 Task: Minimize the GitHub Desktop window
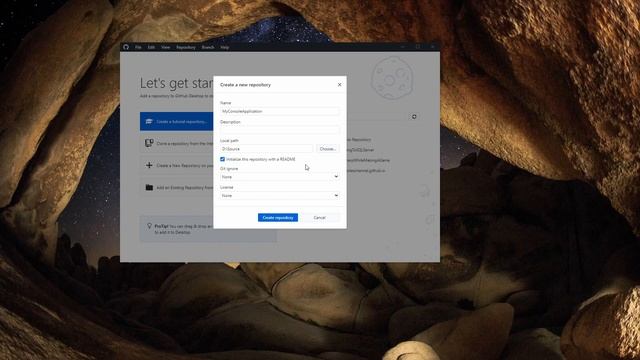tap(402, 47)
